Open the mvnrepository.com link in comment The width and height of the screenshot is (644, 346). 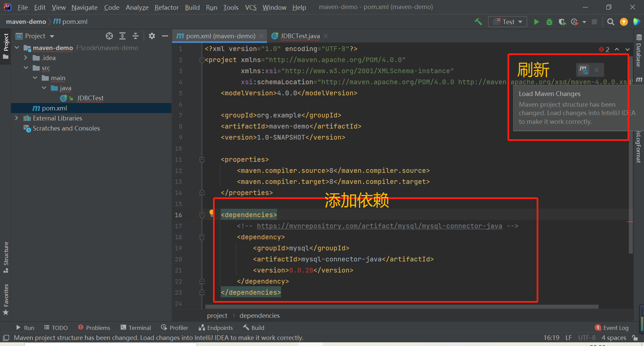coord(379,226)
